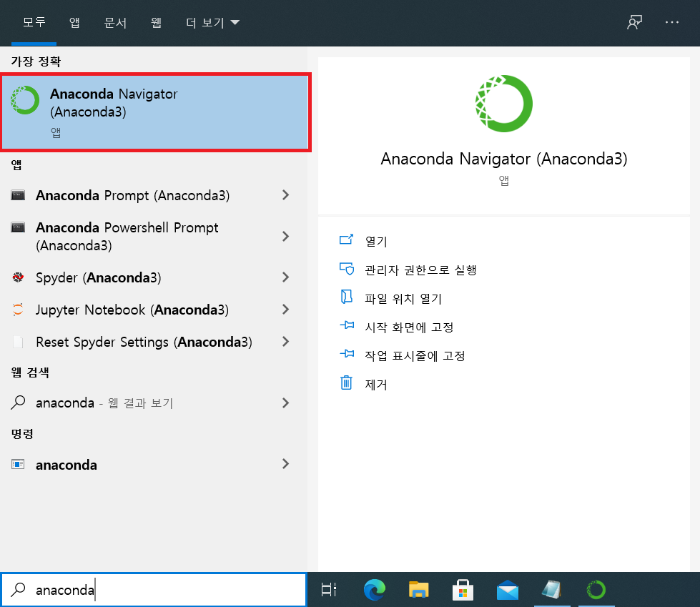Image resolution: width=700 pixels, height=607 pixels.
Task: Expand anaconda command options chevron
Action: [x=286, y=464]
